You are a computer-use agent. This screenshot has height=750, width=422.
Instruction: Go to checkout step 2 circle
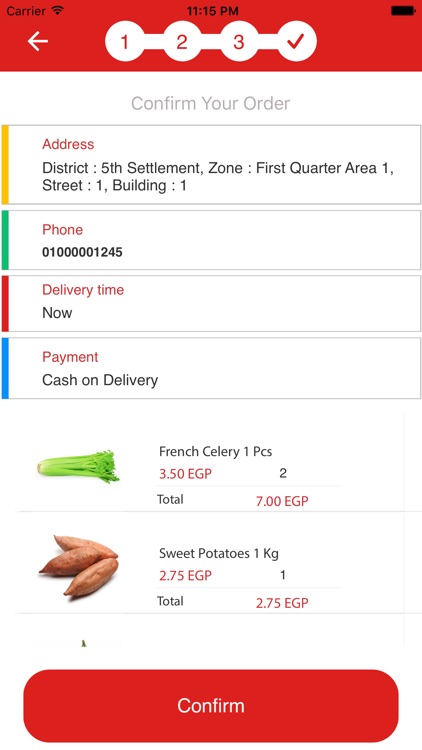click(x=182, y=42)
